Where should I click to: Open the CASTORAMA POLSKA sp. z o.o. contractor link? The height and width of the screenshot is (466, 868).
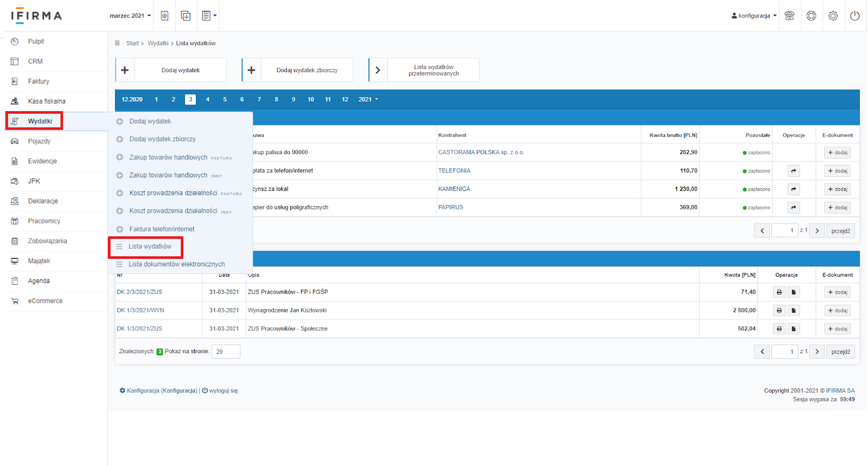pos(481,152)
